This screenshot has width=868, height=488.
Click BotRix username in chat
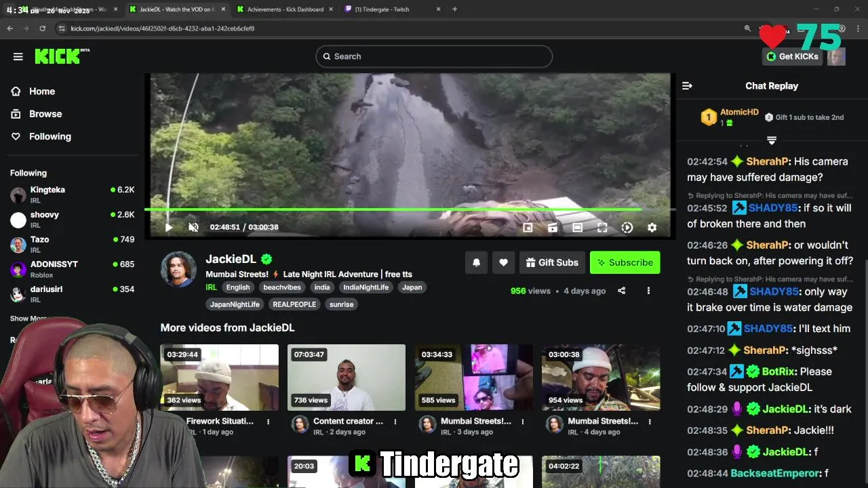(779, 371)
